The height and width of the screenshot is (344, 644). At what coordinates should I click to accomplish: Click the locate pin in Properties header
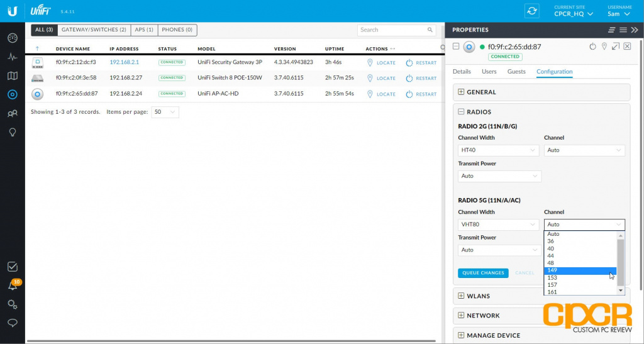click(x=604, y=47)
